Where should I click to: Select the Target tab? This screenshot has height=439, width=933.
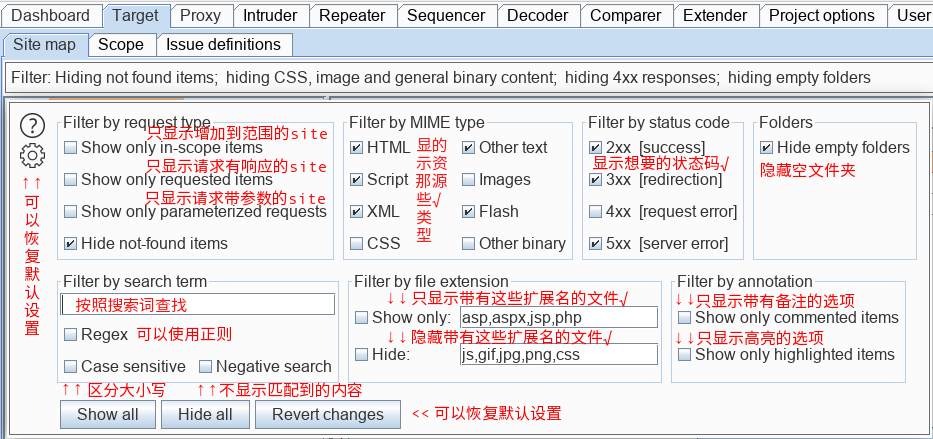tap(136, 15)
